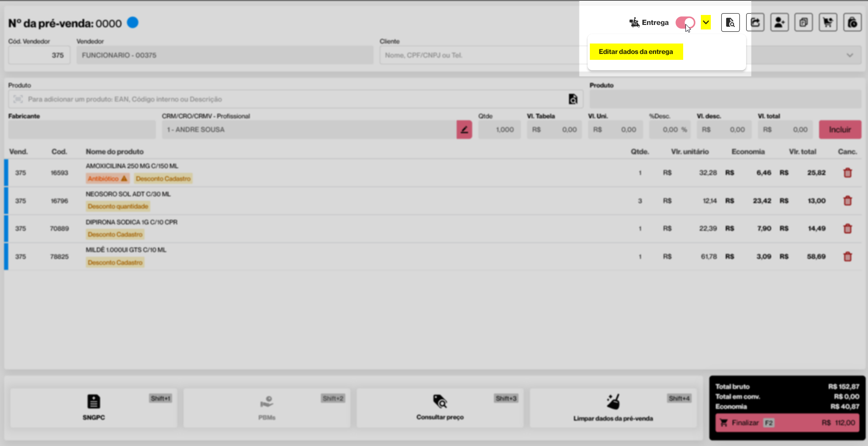Click Desconto Cadastro tag on DIPIRONA row

pos(115,235)
